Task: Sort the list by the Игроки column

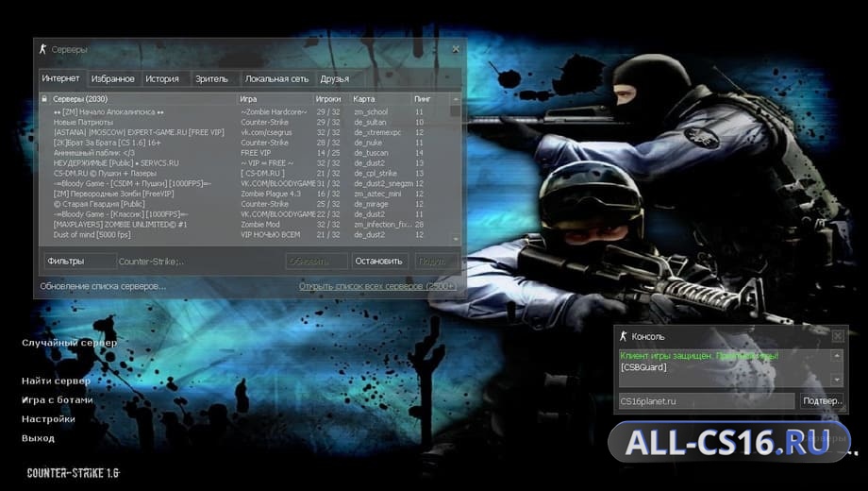Action: [x=331, y=98]
